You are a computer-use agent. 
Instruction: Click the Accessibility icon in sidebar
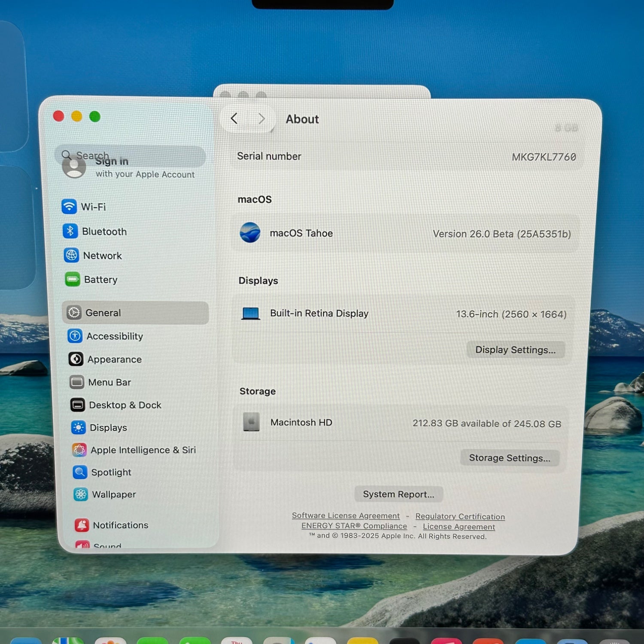pyautogui.click(x=75, y=336)
